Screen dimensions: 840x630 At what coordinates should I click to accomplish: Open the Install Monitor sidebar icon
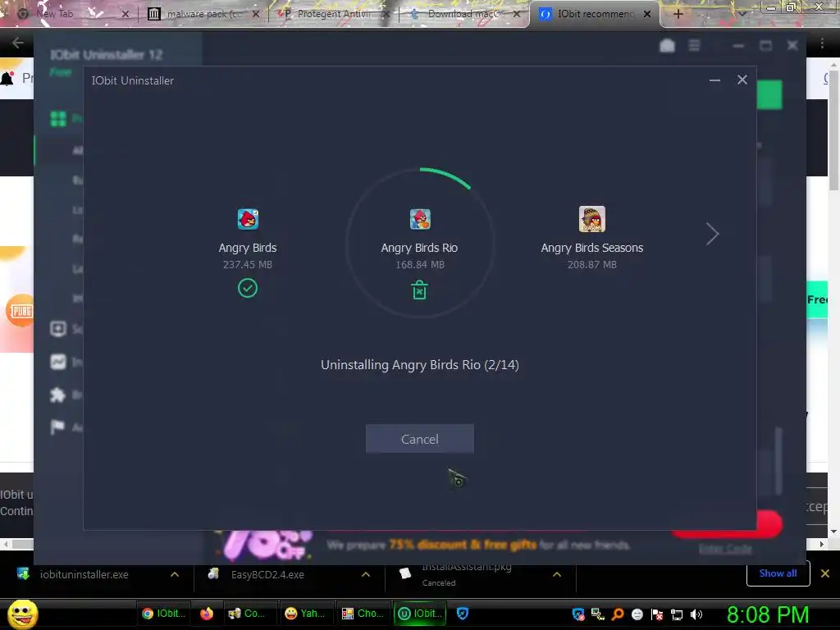click(x=58, y=362)
